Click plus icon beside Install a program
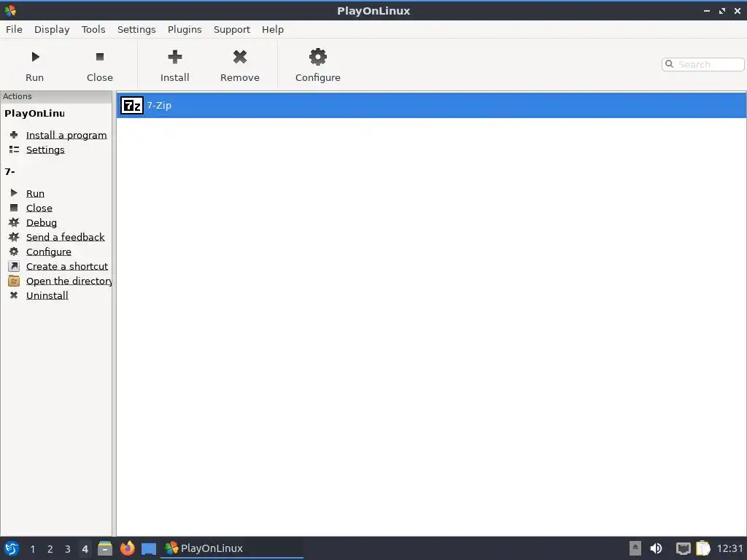The height and width of the screenshot is (560, 747). [x=14, y=135]
